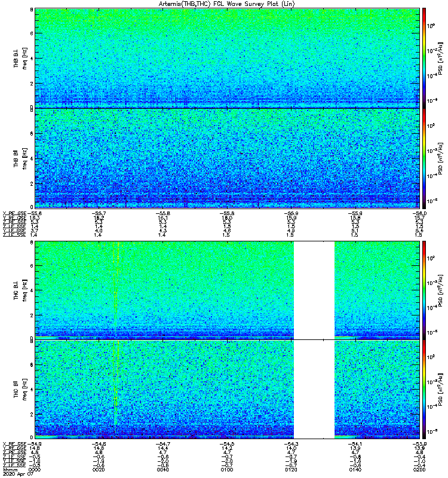Screen dimensions: 448x478
Task: Click the PSD [nT²/Hz] label of THC B∥ color bar
Action: (x=441, y=390)
